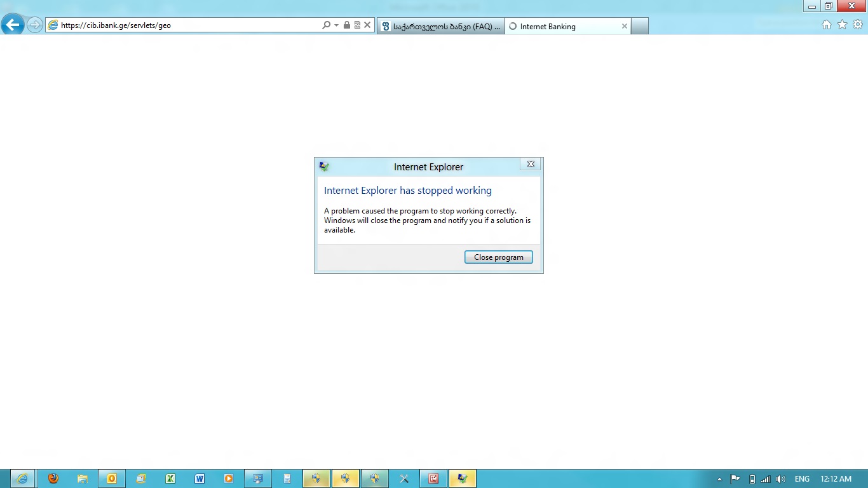Go back using the browser Back arrow
868x488 pixels.
point(13,25)
